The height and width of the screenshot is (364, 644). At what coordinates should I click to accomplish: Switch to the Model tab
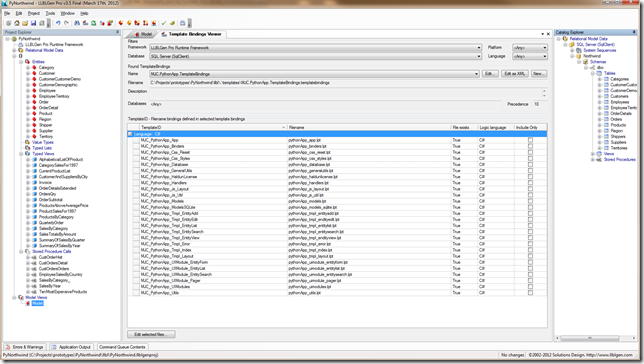coord(143,34)
